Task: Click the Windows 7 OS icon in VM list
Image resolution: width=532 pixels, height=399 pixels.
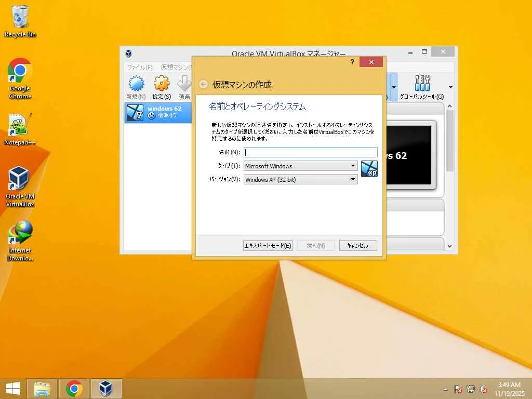Action: pyautogui.click(x=135, y=113)
